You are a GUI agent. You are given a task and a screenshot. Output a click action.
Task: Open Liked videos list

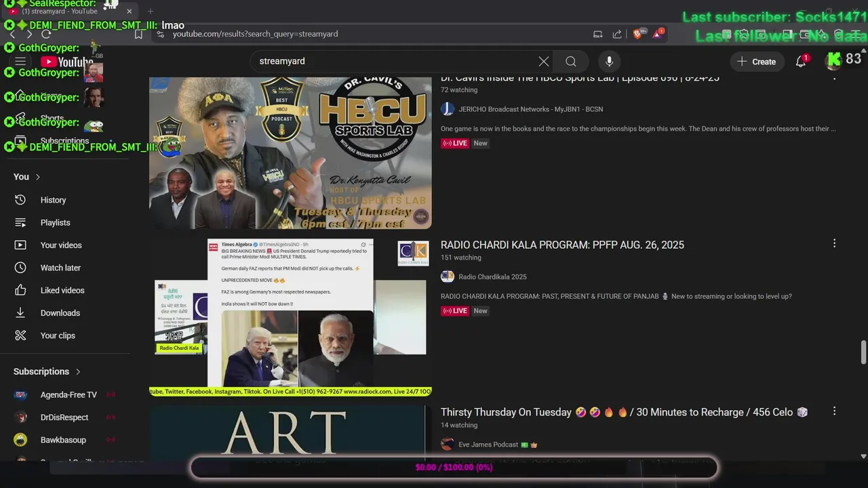(62, 290)
